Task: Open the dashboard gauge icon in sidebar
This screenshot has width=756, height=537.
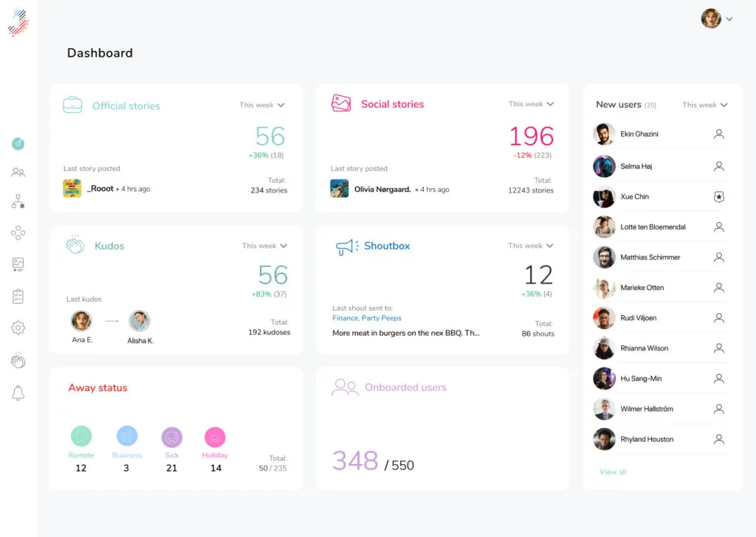Action: (18, 144)
